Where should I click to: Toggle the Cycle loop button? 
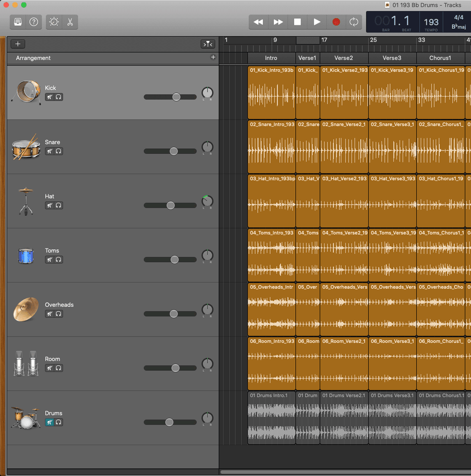[354, 22]
